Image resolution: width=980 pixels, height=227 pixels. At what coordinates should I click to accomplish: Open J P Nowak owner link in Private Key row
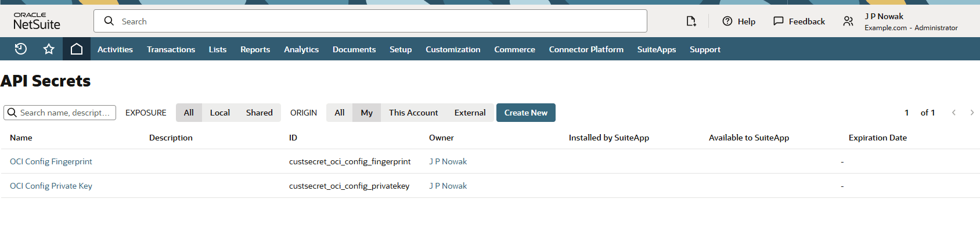tap(448, 186)
